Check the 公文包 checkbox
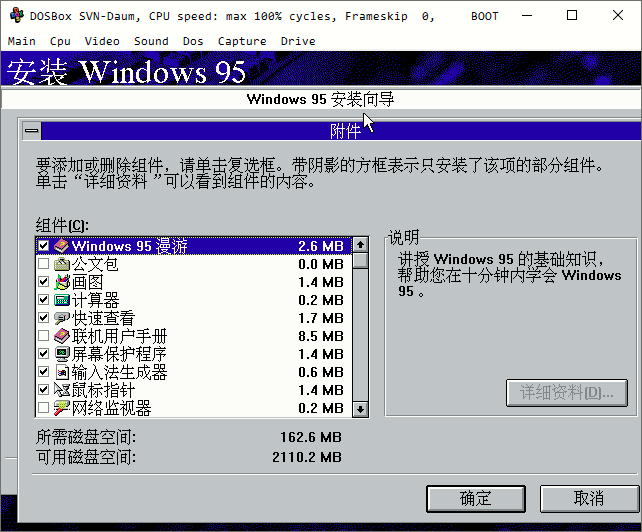This screenshot has width=642, height=532. [x=43, y=264]
